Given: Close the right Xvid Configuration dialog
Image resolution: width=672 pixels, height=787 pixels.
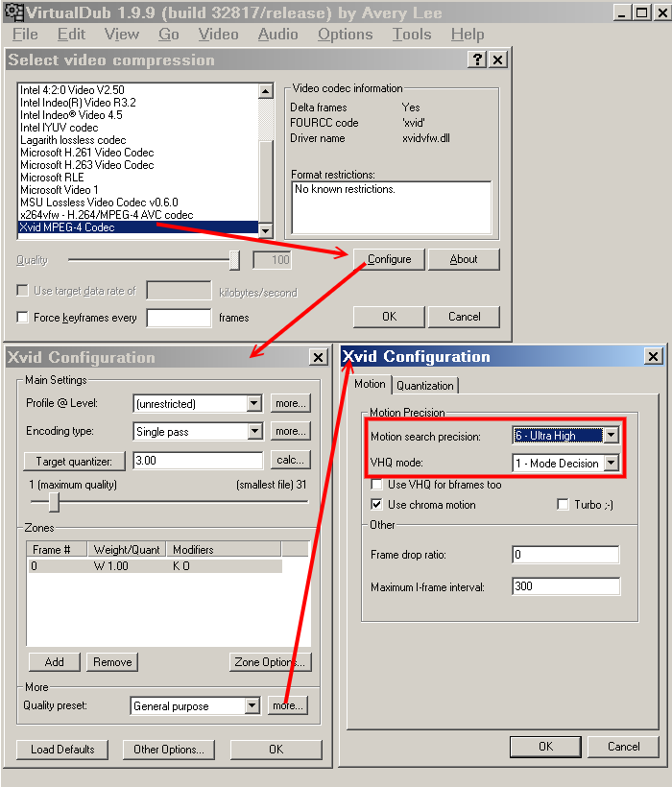Looking at the screenshot, I should [653, 356].
